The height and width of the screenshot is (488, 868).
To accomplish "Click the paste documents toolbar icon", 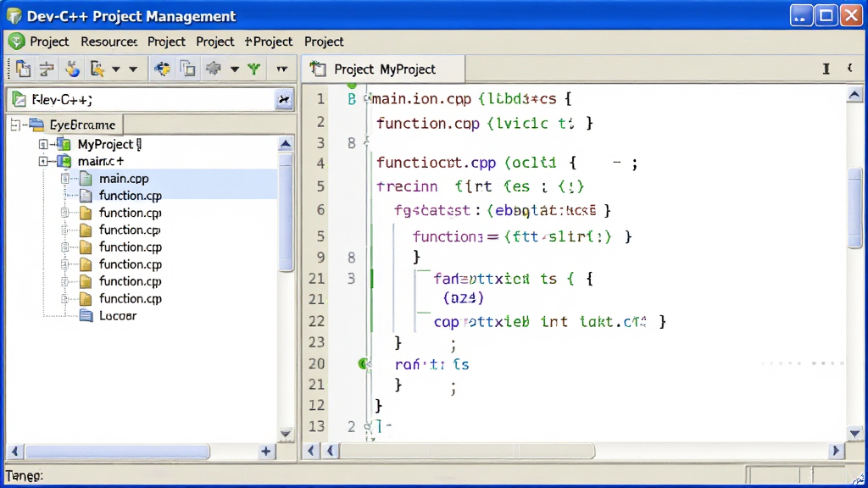I will 23,69.
